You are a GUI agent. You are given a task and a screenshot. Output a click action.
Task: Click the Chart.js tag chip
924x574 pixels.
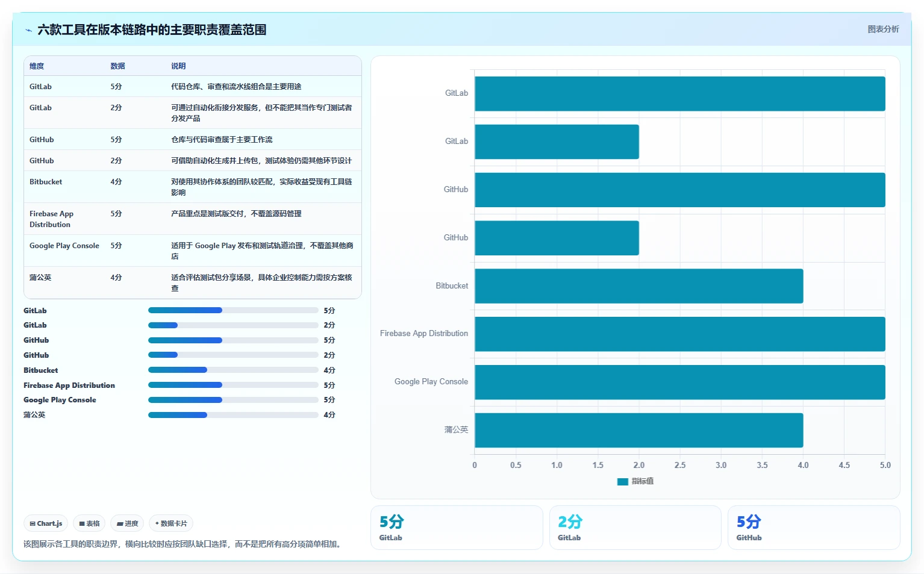[46, 523]
